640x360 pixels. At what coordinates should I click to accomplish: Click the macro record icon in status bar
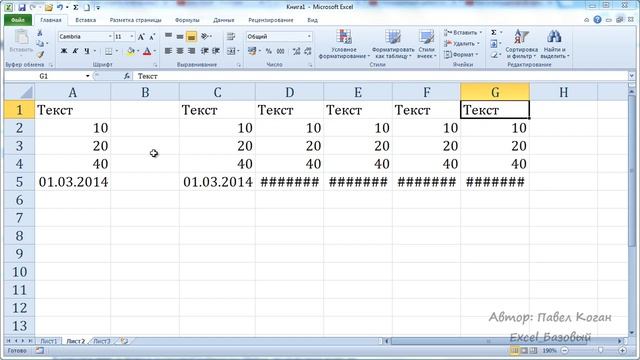pos(39,351)
